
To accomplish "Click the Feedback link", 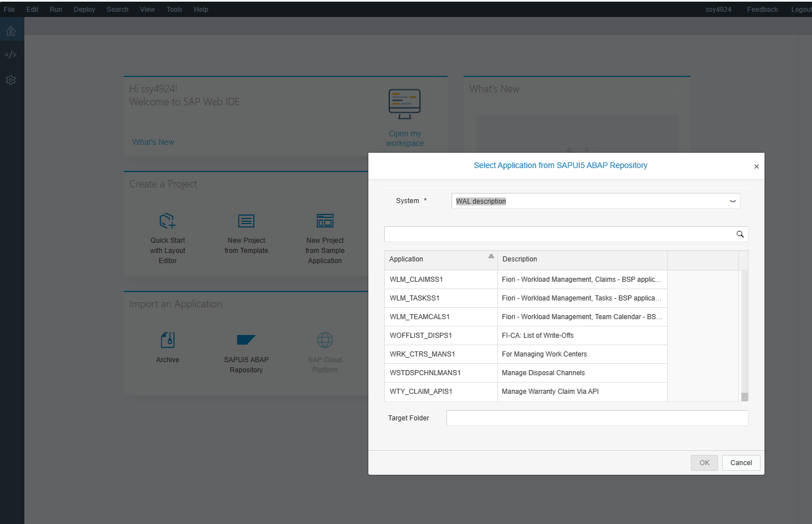I will pyautogui.click(x=762, y=10).
